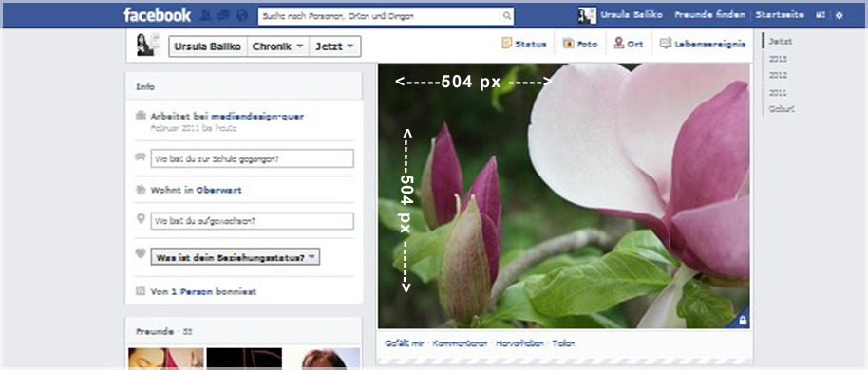
Task: Click the header profile picture thumbnail
Action: [587, 15]
